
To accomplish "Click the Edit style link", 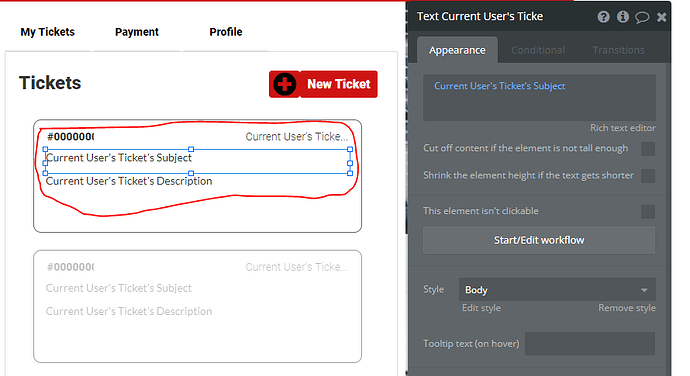I will coord(481,308).
